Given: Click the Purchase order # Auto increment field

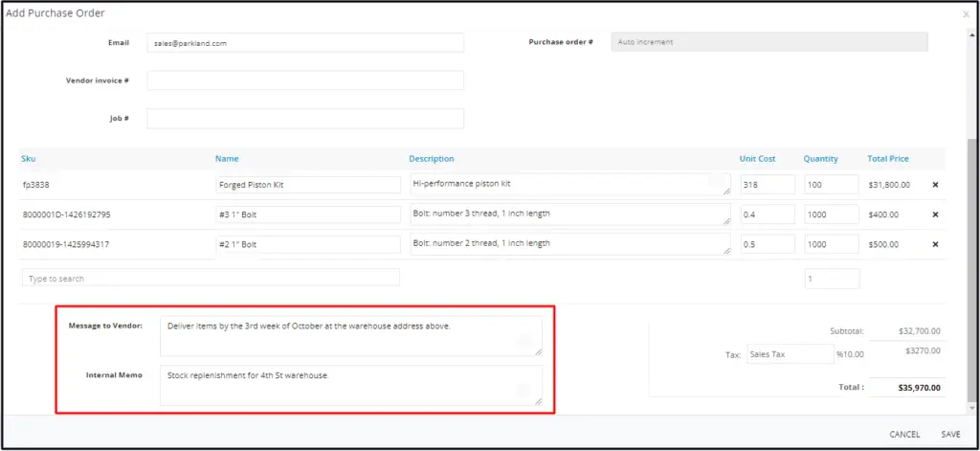Looking at the screenshot, I should [769, 42].
